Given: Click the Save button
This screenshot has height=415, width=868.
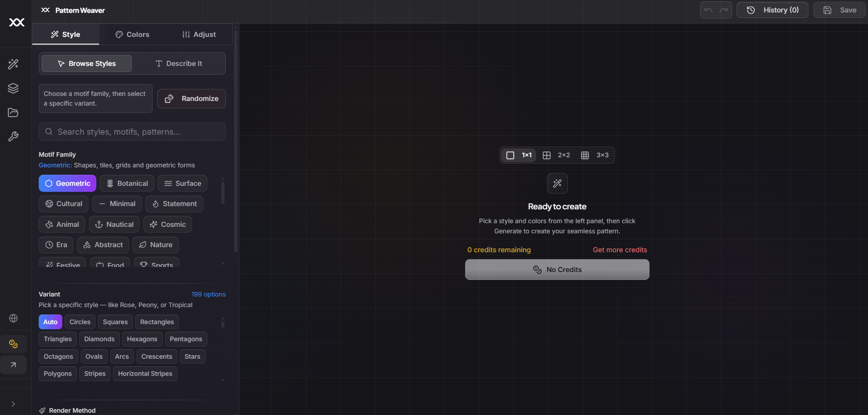Looking at the screenshot, I should (x=839, y=10).
